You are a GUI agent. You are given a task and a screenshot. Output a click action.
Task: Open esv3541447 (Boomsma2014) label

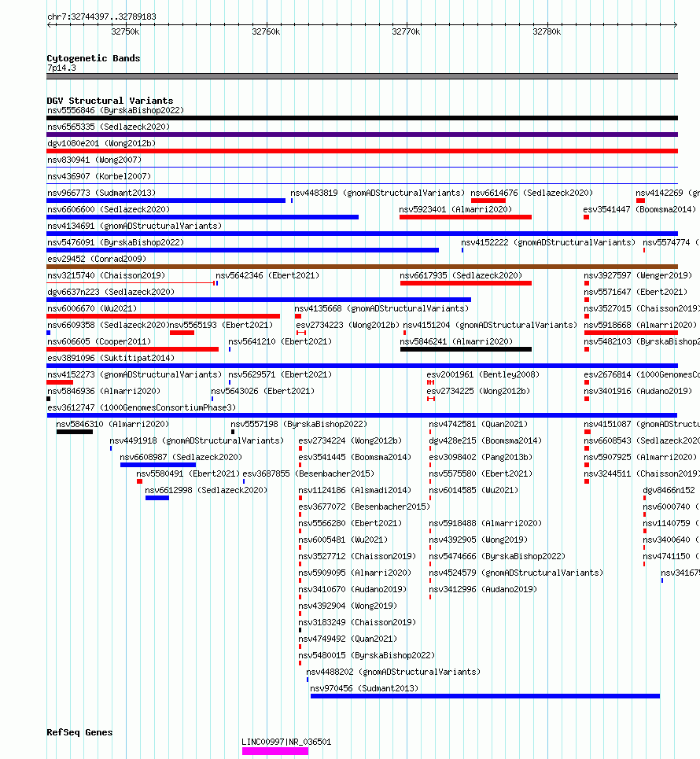point(639,209)
